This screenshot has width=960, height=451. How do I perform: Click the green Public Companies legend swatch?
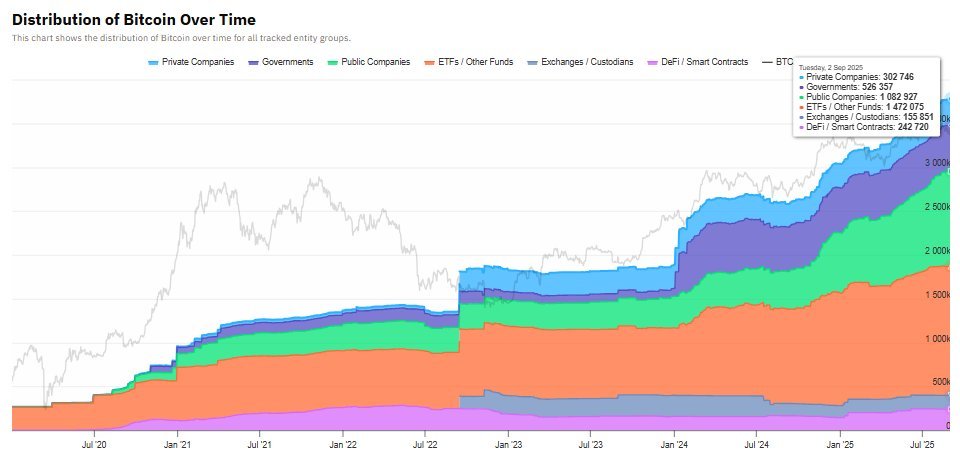(x=333, y=62)
